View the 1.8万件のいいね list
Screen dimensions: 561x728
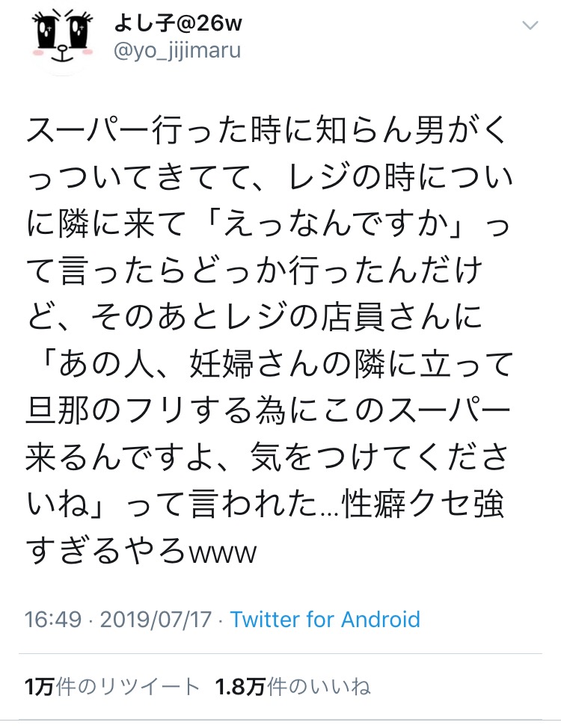(x=292, y=687)
